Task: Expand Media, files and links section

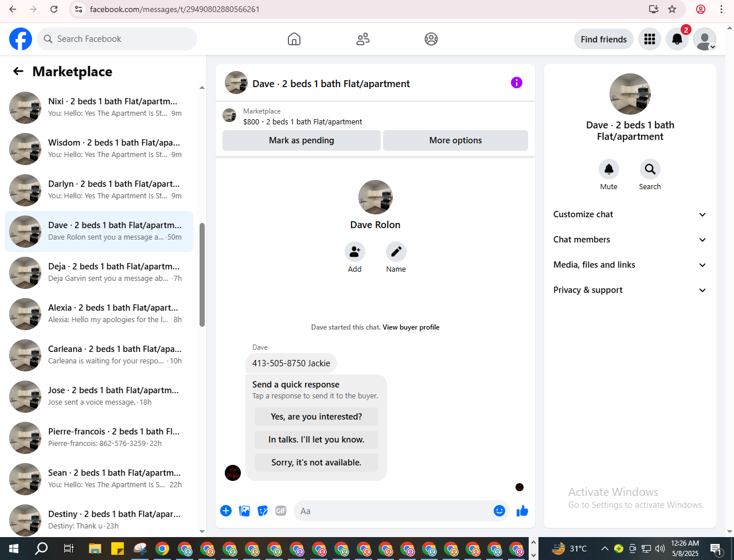Action: pyautogui.click(x=630, y=265)
